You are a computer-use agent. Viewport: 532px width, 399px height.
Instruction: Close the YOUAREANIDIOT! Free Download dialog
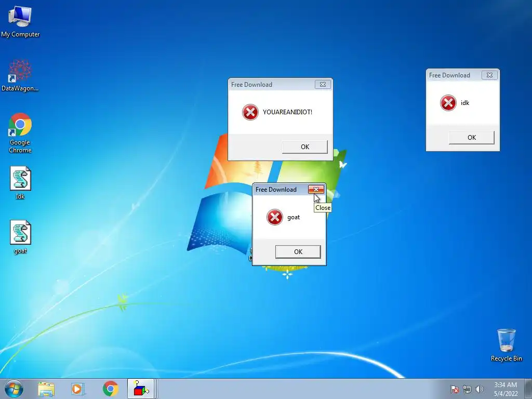(x=323, y=85)
